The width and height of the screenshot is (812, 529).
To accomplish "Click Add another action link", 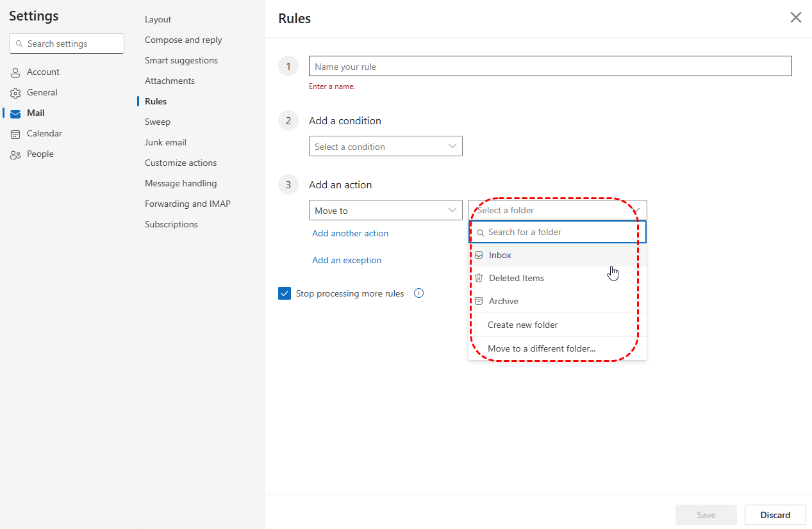I will (x=350, y=233).
